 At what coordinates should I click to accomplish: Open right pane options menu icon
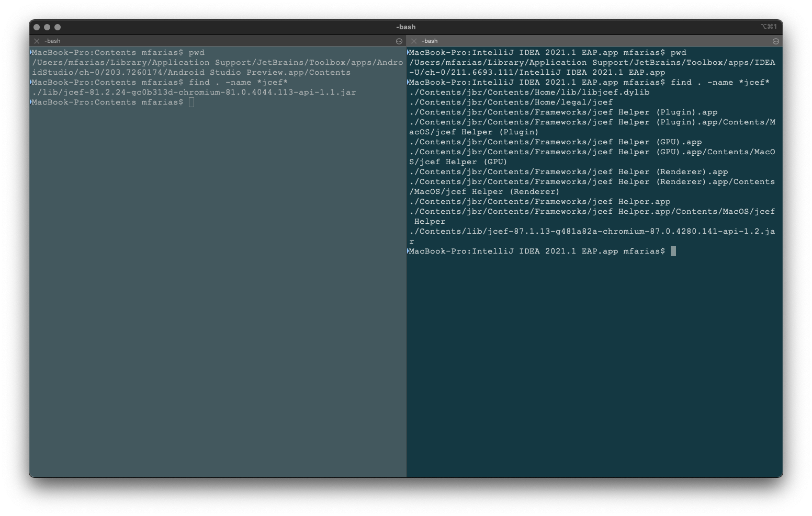coord(776,41)
